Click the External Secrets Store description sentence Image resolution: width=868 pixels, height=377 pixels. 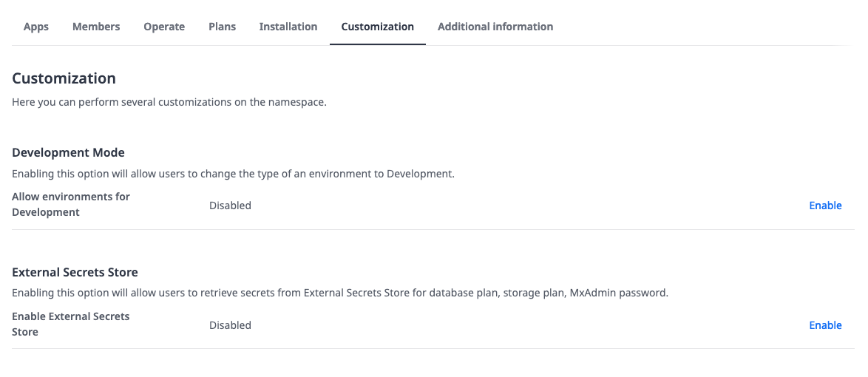[x=340, y=293]
